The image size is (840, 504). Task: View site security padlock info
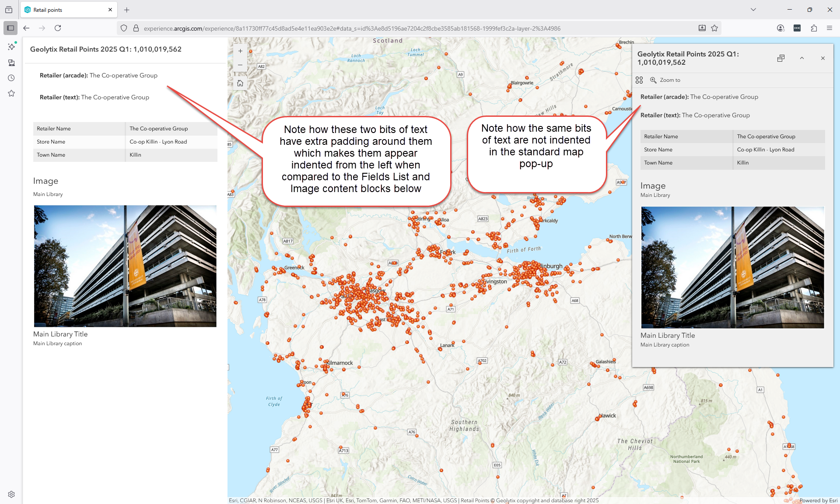point(136,28)
